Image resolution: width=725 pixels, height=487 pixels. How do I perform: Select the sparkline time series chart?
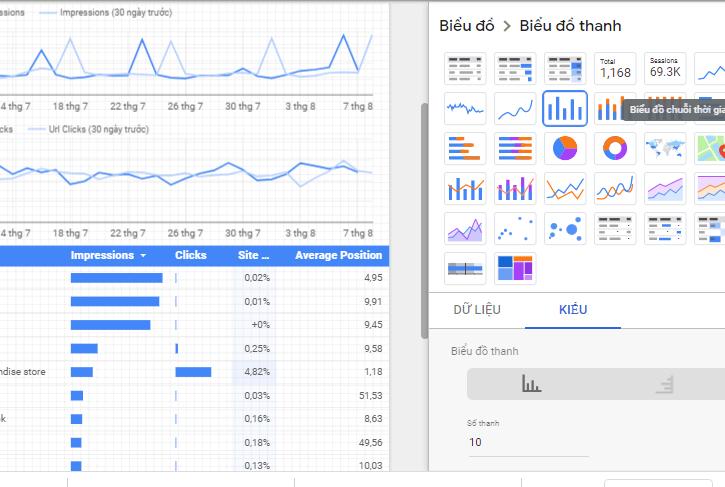pyautogui.click(x=465, y=109)
